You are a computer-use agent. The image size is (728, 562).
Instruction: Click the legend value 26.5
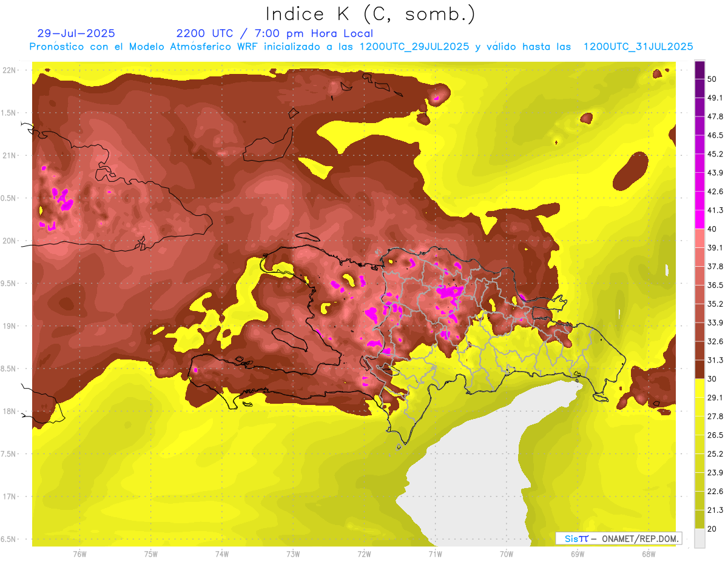coord(715,435)
